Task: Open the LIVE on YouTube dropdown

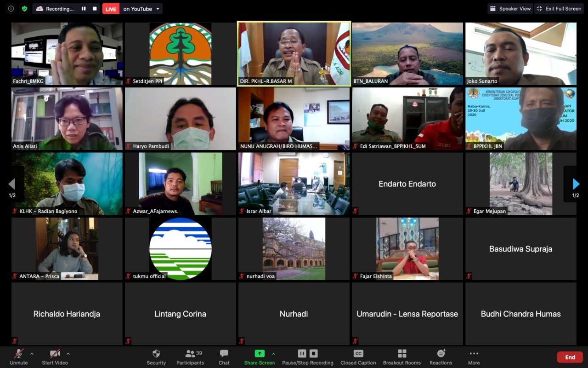Action: coord(158,9)
